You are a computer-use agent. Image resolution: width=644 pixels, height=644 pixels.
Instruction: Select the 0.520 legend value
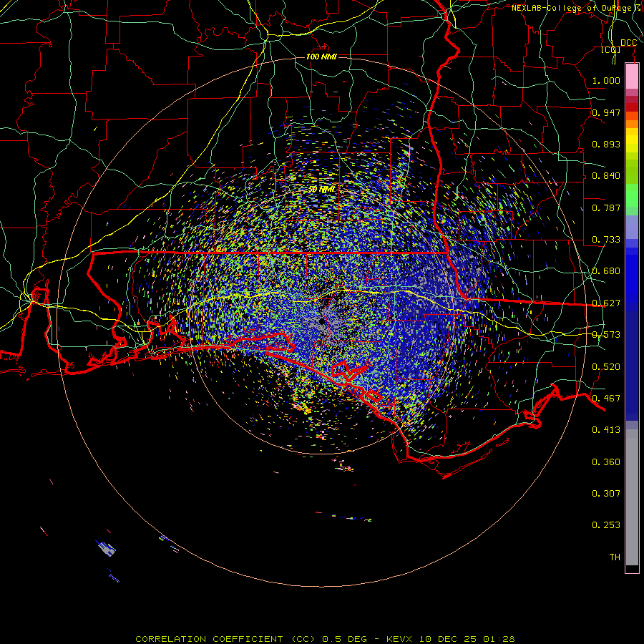tap(606, 367)
